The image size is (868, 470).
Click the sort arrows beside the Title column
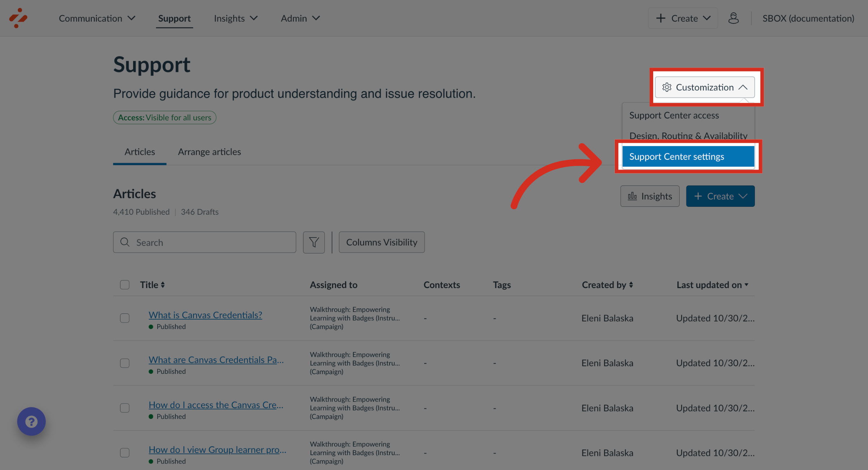pyautogui.click(x=163, y=285)
